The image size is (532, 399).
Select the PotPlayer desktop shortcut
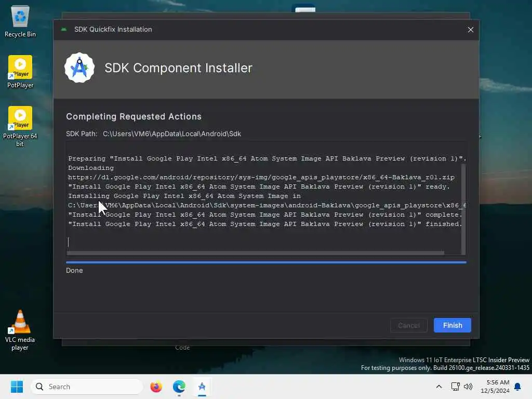(x=20, y=72)
